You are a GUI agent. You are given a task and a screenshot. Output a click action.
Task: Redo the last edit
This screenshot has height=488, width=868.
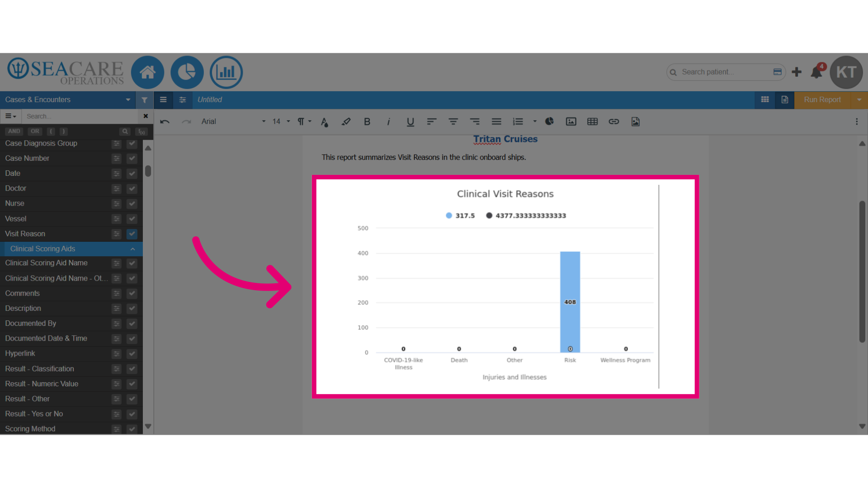tap(186, 122)
